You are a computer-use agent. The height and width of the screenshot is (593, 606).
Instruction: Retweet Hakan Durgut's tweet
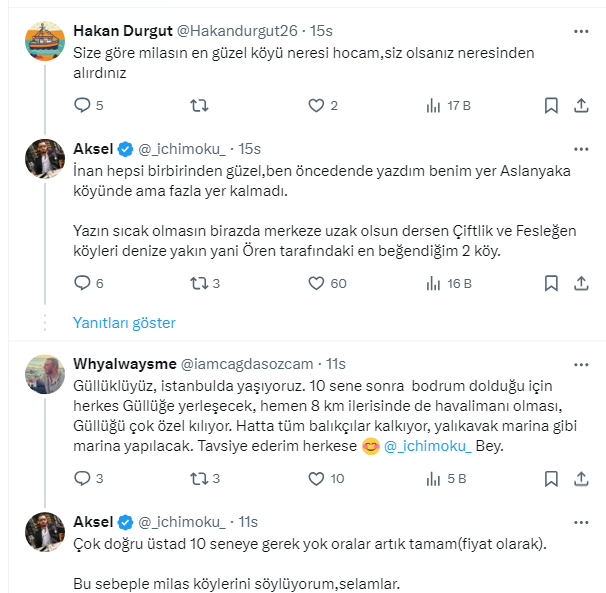click(x=199, y=105)
